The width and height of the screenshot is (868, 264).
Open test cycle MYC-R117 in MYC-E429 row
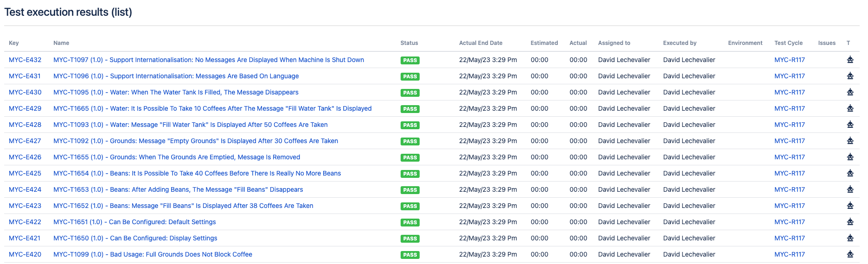pyautogui.click(x=790, y=108)
